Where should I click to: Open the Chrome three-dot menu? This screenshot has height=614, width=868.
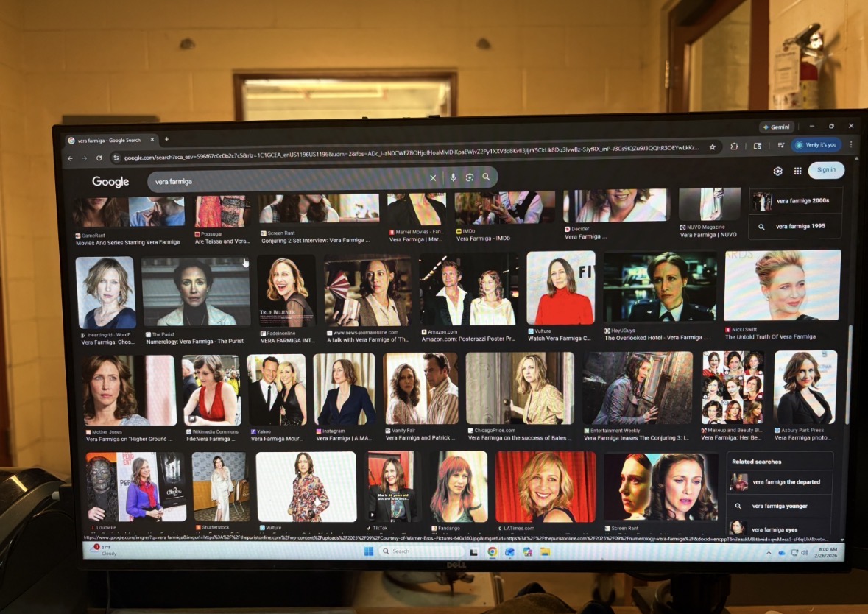(851, 144)
